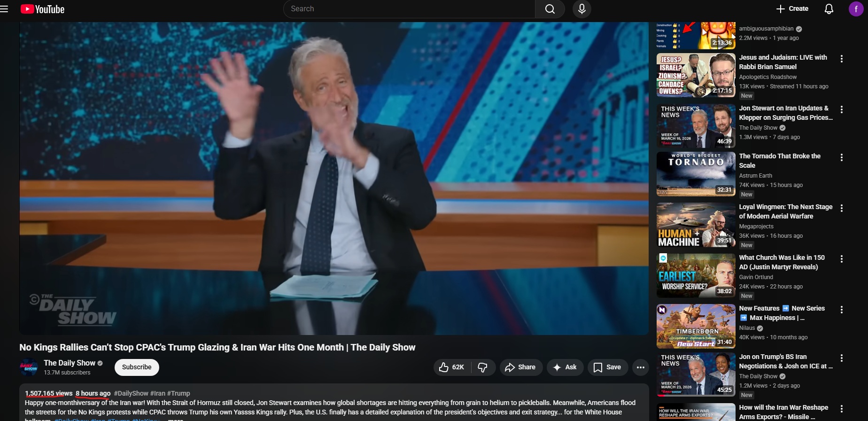Open This Week's News March 23 thumbnail
Image resolution: width=868 pixels, height=421 pixels.
pos(696,374)
